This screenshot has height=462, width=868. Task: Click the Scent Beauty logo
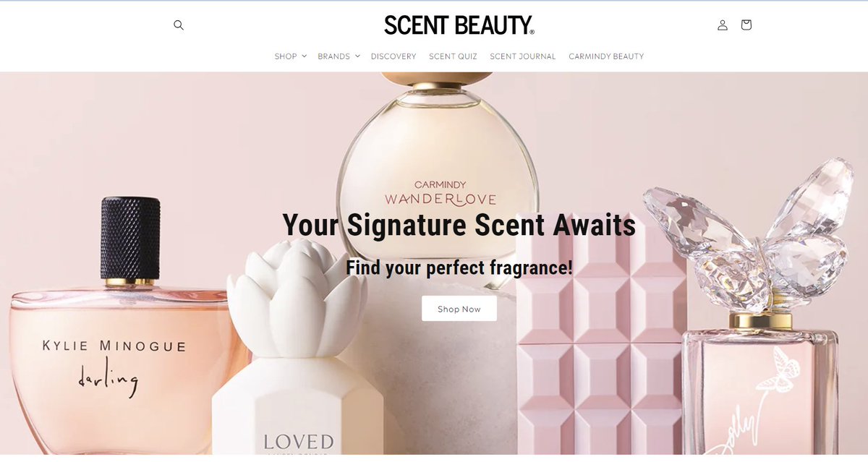pyautogui.click(x=459, y=25)
